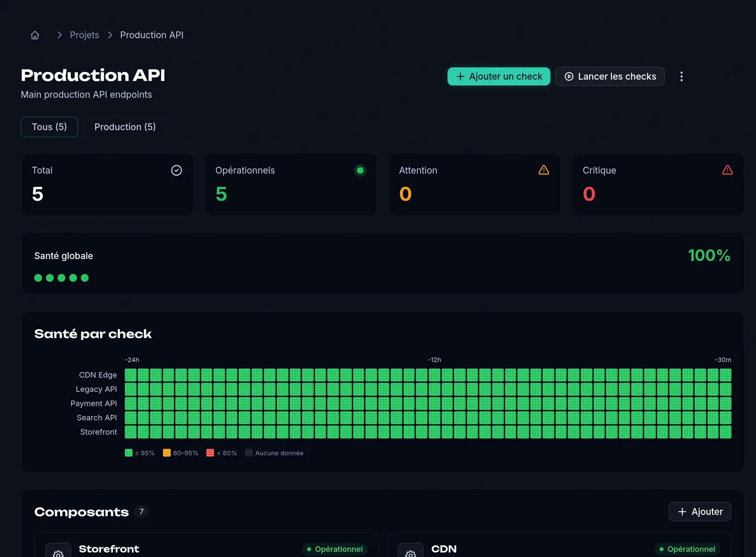Open the Storefront component card title
Image resolution: width=756 pixels, height=557 pixels.
coord(109,549)
